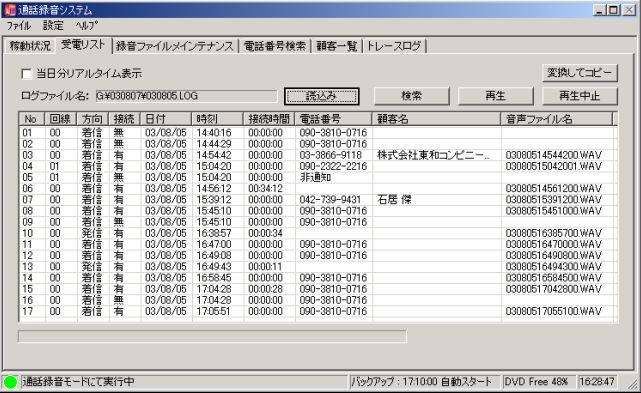This screenshot has width=641, height=393.
Task: Select phone number 090-2322-2216
Action: click(333, 166)
